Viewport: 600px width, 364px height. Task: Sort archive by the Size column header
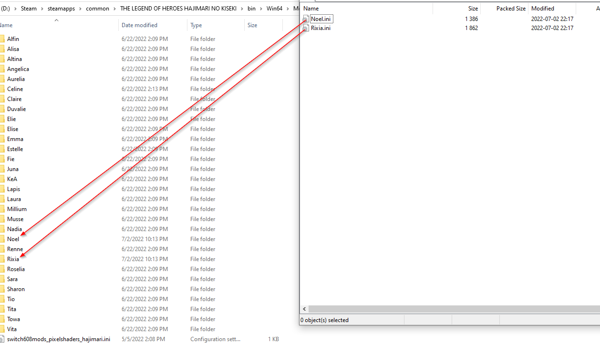(x=473, y=9)
